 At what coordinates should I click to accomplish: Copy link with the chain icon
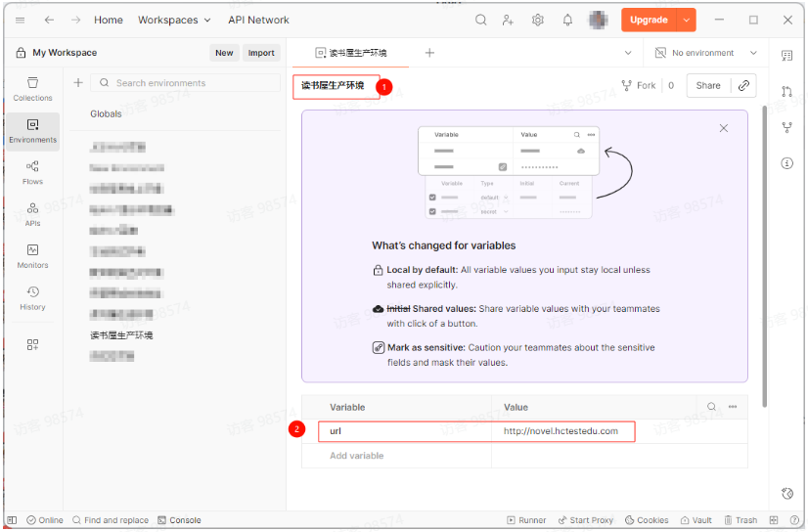point(743,85)
